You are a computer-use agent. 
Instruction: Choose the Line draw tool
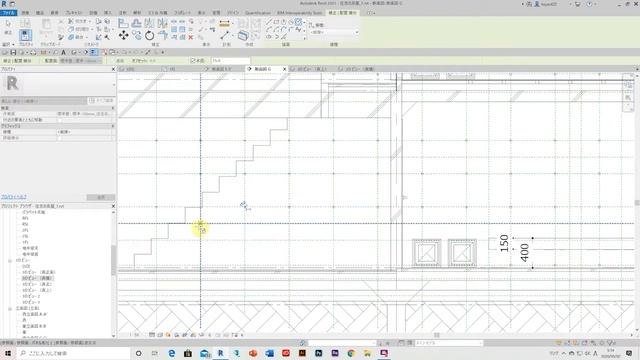(x=269, y=22)
